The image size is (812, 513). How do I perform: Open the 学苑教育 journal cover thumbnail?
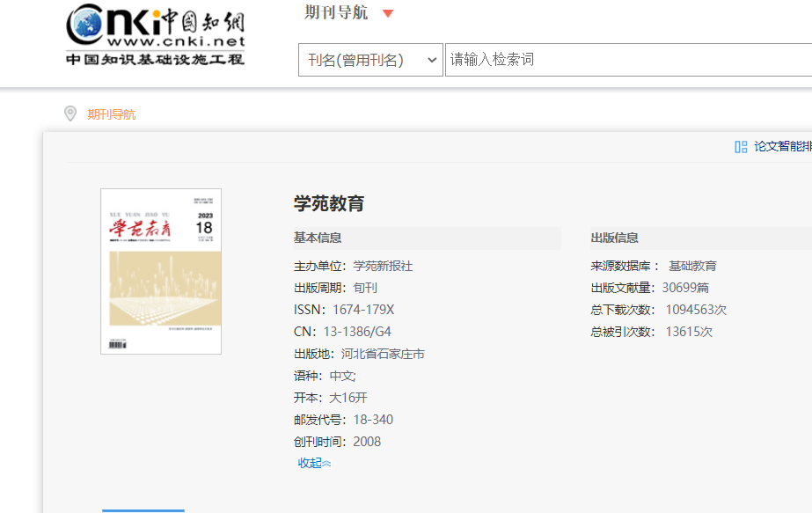(x=161, y=272)
